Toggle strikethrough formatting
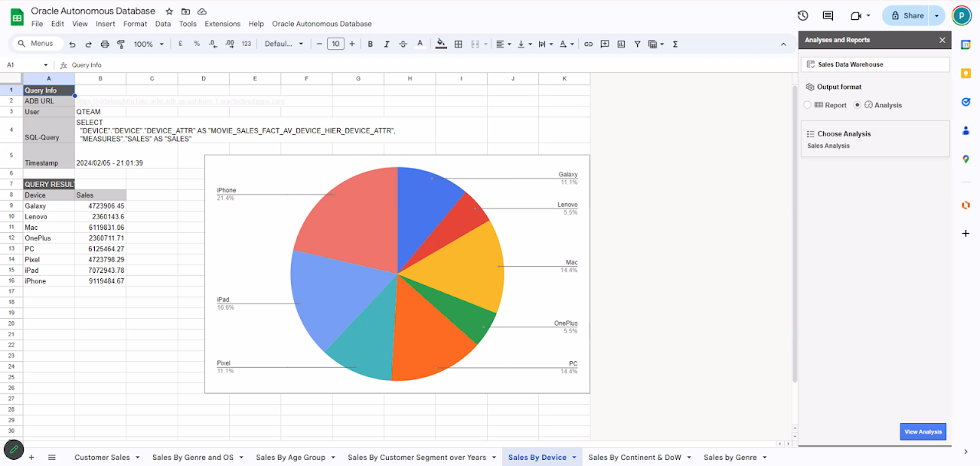Viewport: 980px width, 466px height. (403, 44)
